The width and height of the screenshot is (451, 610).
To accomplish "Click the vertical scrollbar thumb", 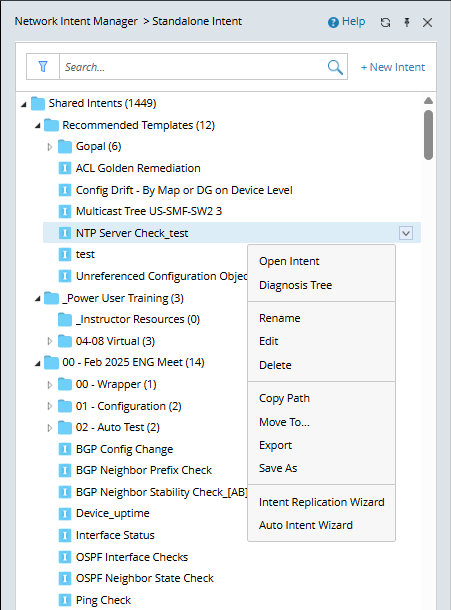I will (x=428, y=135).
